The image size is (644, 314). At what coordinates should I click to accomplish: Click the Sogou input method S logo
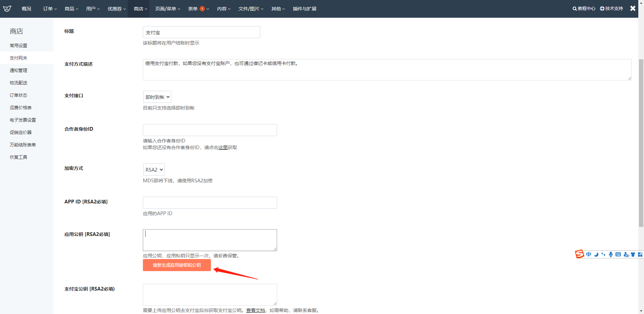pos(579,254)
